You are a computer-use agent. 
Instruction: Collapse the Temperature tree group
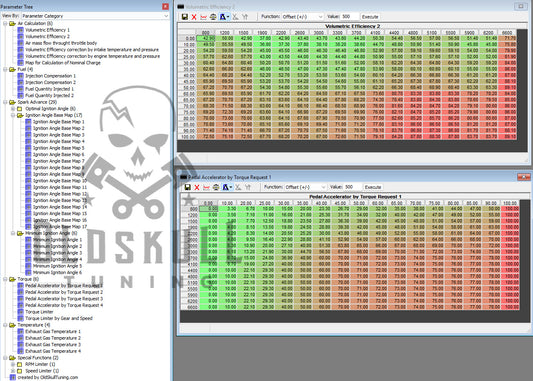pyautogui.click(x=5, y=325)
